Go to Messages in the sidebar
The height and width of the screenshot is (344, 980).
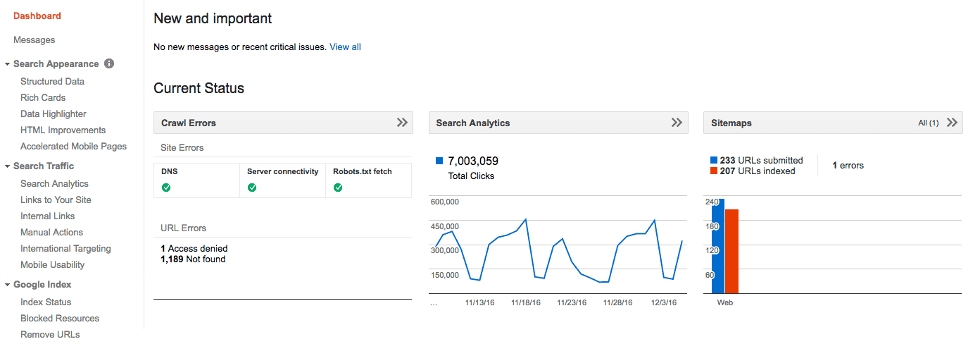click(34, 40)
